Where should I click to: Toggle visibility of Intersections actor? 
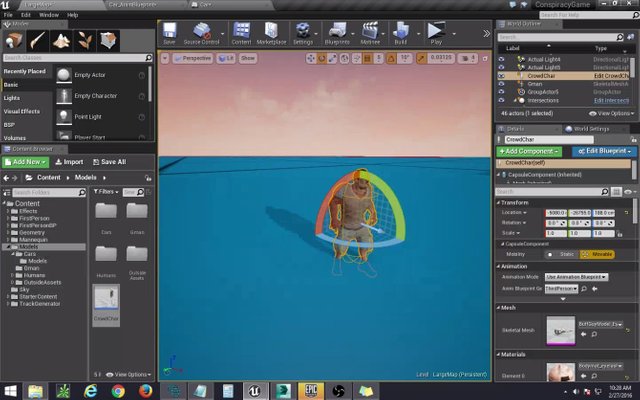[x=501, y=100]
